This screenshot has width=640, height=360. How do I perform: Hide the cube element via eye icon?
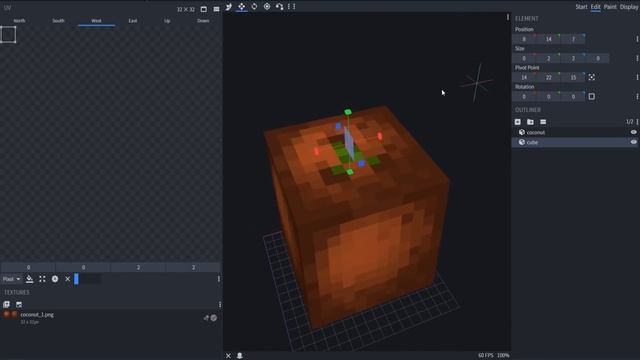633,142
